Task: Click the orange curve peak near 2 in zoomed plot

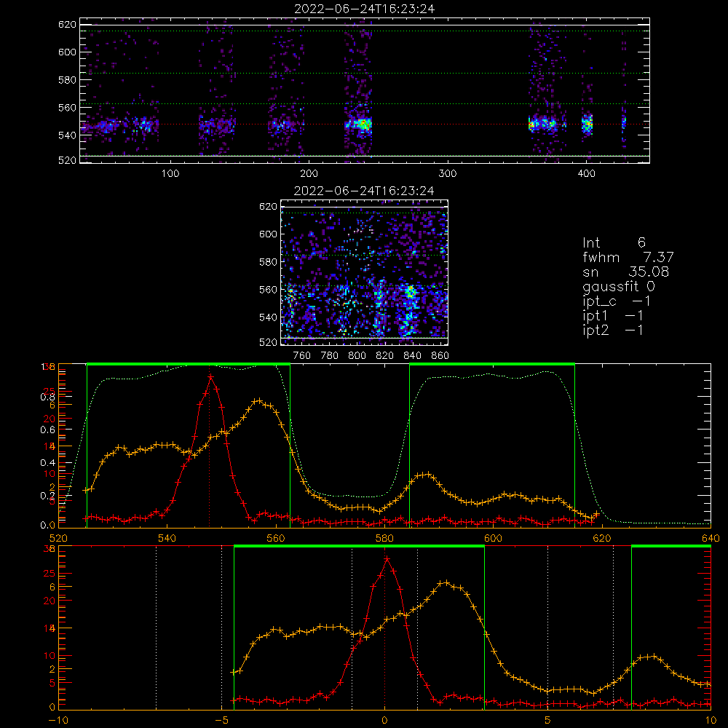Action: (446, 582)
